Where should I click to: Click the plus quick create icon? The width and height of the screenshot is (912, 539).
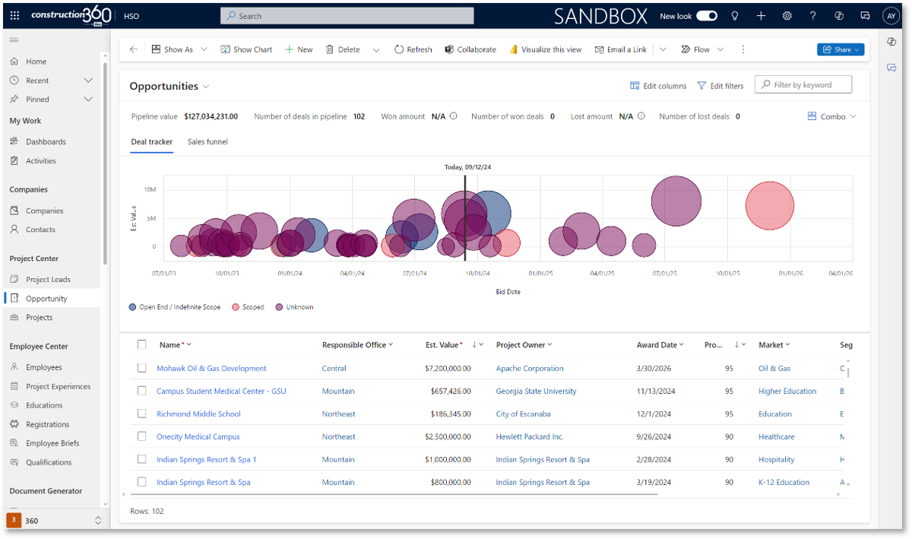761,16
